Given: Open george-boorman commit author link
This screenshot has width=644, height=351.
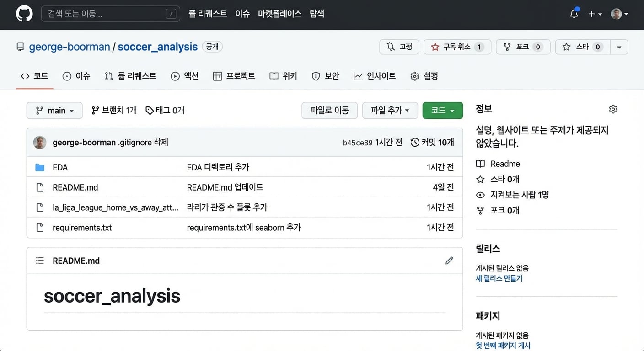Looking at the screenshot, I should (84, 143).
